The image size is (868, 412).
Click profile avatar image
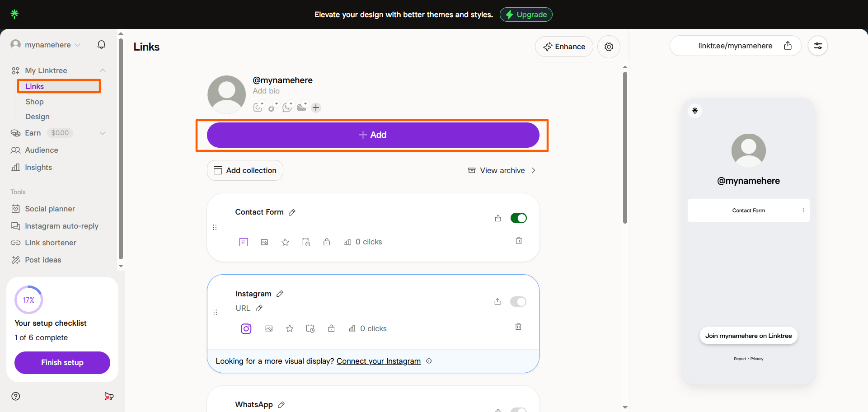point(226,94)
